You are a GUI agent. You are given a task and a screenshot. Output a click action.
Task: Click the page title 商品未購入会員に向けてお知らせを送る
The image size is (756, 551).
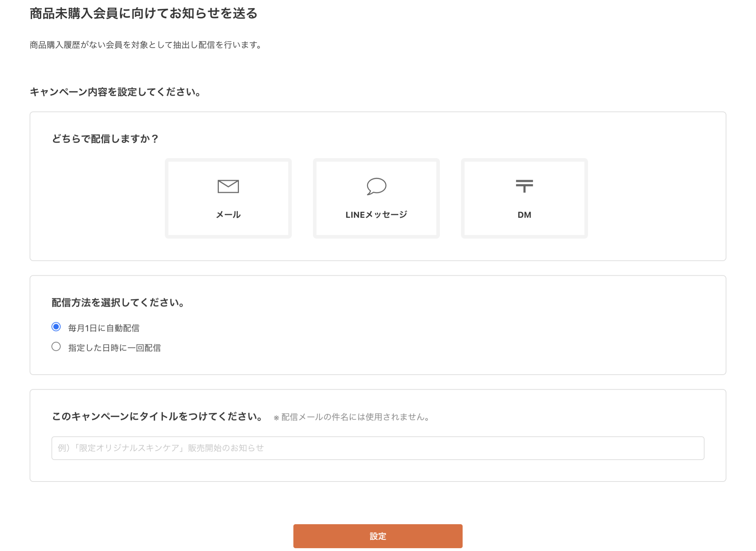pyautogui.click(x=143, y=14)
